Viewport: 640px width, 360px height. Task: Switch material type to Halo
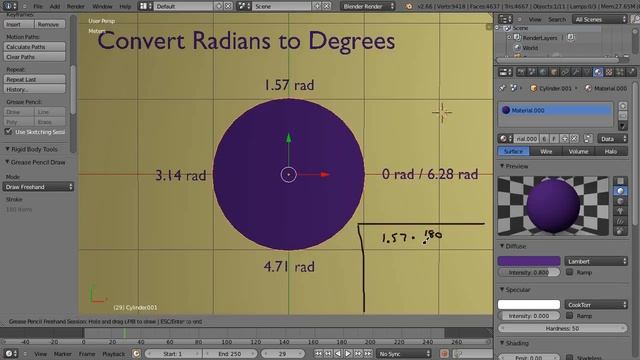tap(611, 151)
